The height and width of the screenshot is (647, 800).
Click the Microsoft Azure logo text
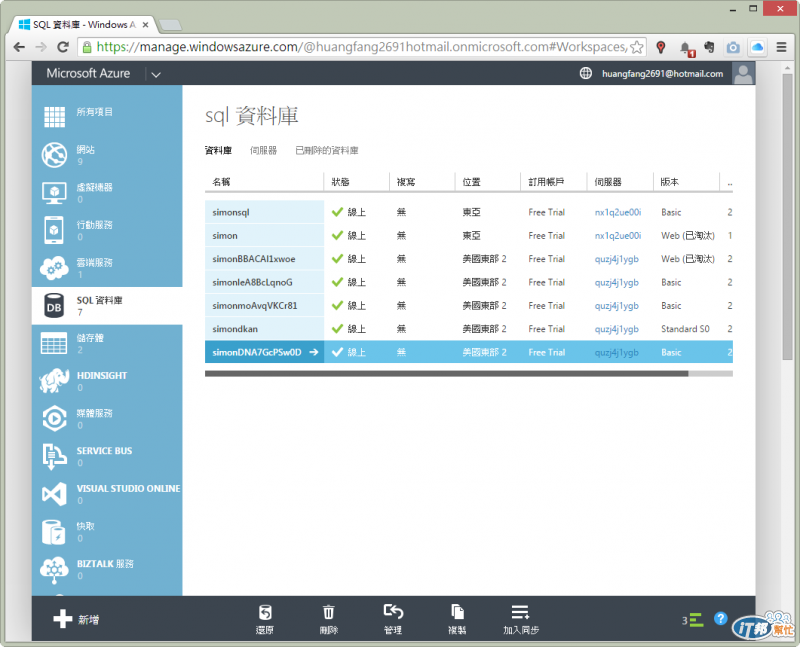(88, 73)
